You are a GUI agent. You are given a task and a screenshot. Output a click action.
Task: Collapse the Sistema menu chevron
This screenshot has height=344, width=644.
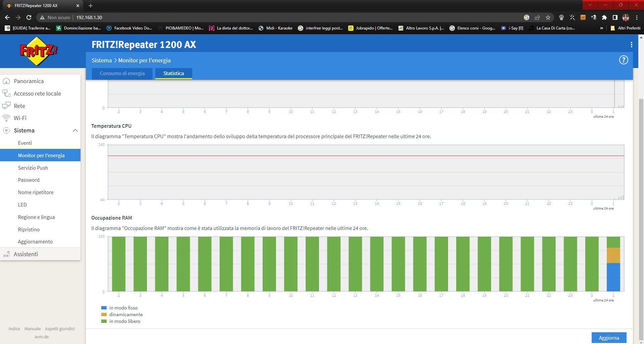(75, 130)
